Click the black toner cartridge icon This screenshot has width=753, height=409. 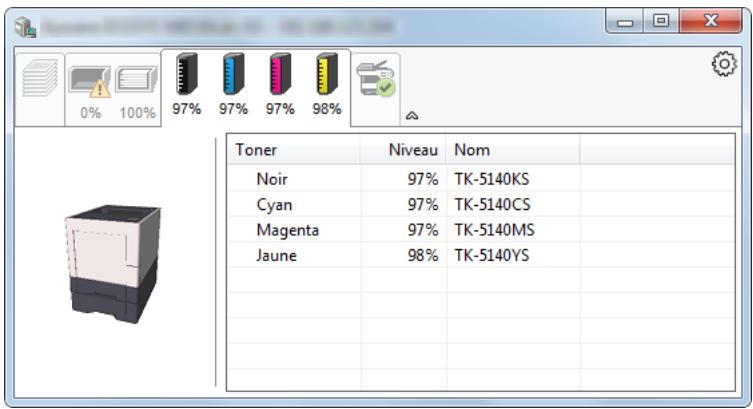coord(186,74)
